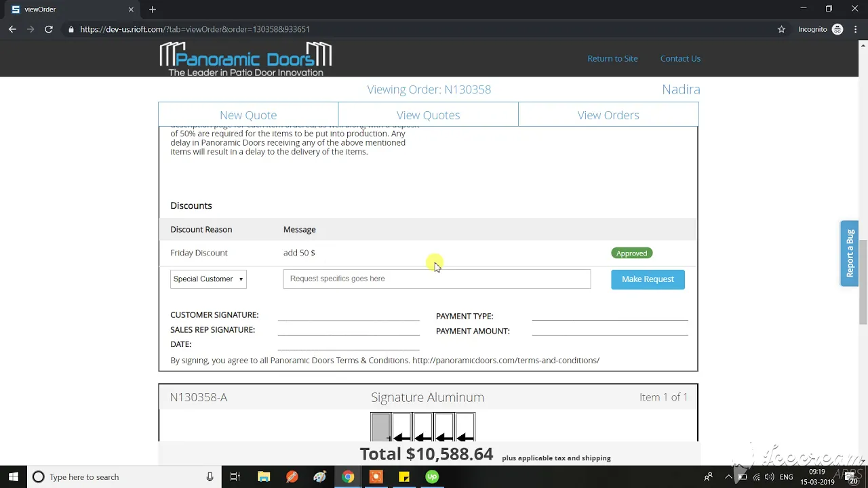868x488 pixels.
Task: Click the door panel configuration thumbnail
Action: [x=422, y=427]
